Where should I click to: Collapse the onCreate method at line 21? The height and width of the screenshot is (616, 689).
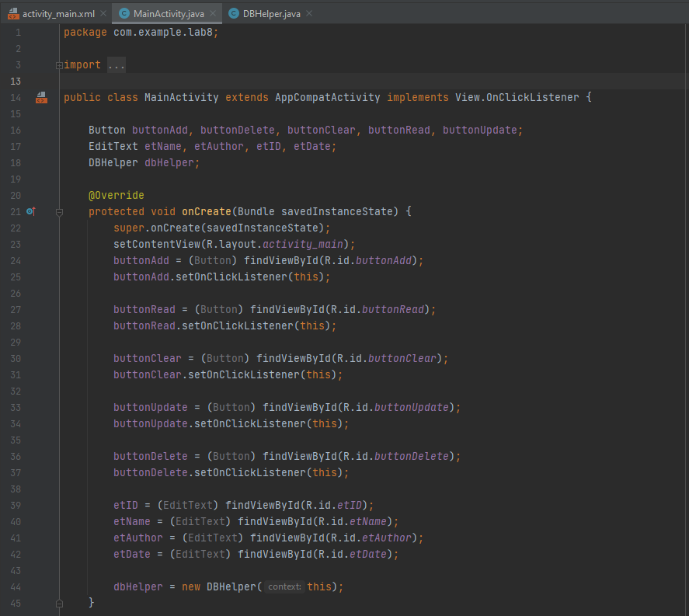tap(59, 212)
